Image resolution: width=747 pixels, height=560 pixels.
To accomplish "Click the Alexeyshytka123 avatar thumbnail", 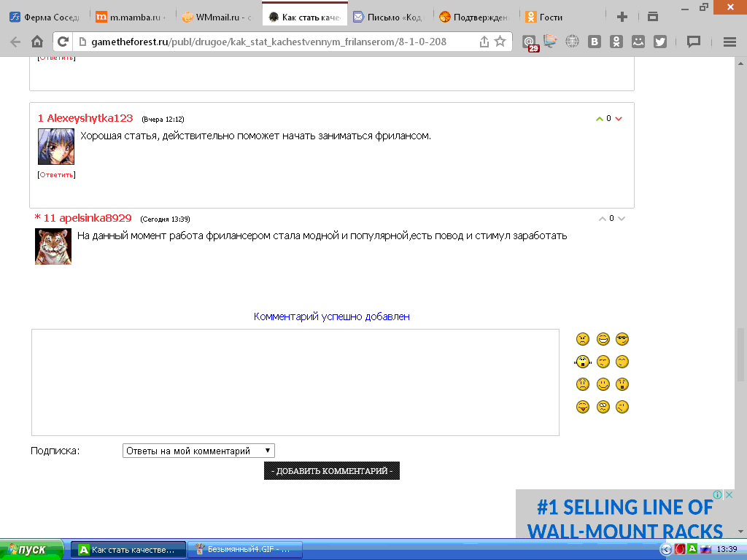I will coord(55,147).
